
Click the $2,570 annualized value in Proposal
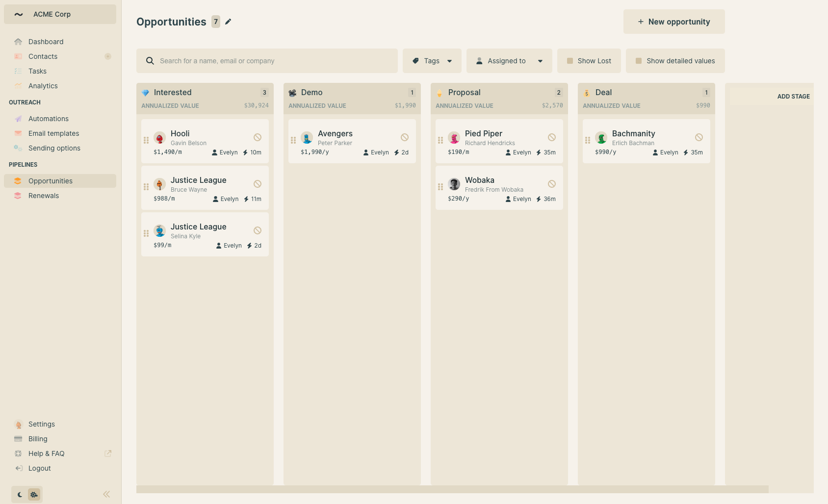tap(552, 105)
